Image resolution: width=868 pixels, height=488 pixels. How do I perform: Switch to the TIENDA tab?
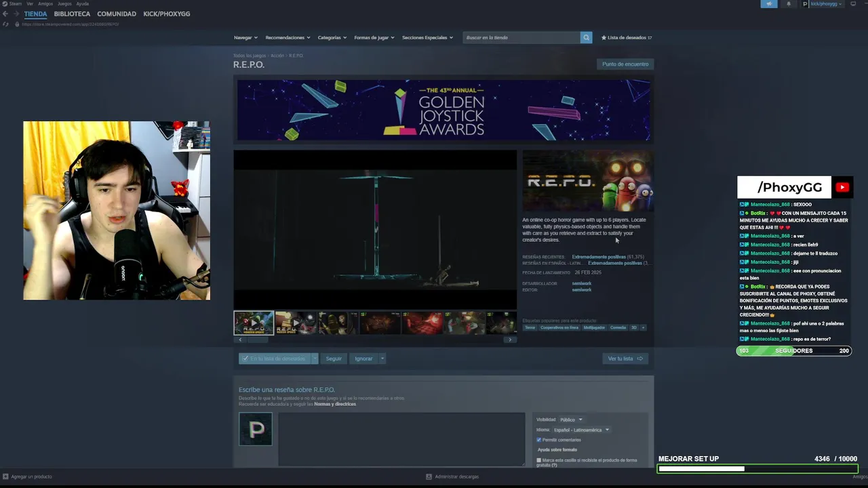pyautogui.click(x=35, y=14)
